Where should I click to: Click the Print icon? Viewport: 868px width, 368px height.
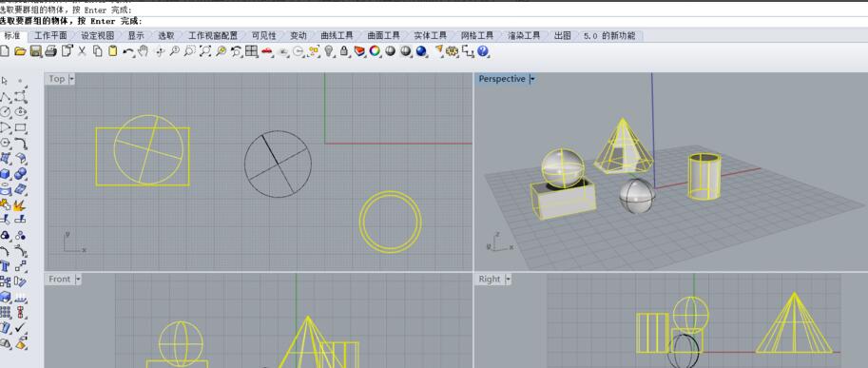[51, 51]
